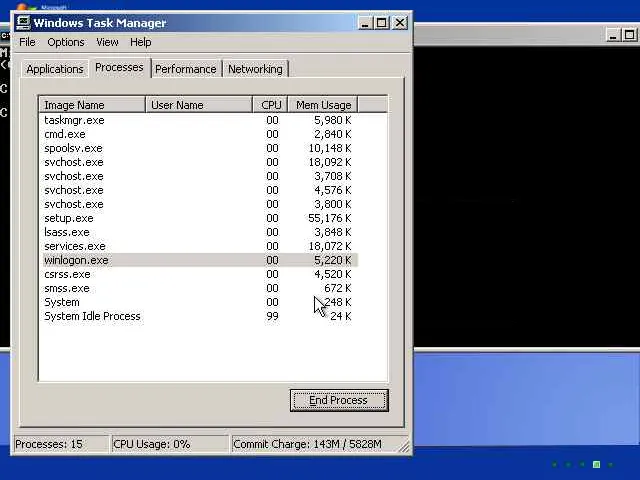Select the csrss.exe process row

coord(200,274)
